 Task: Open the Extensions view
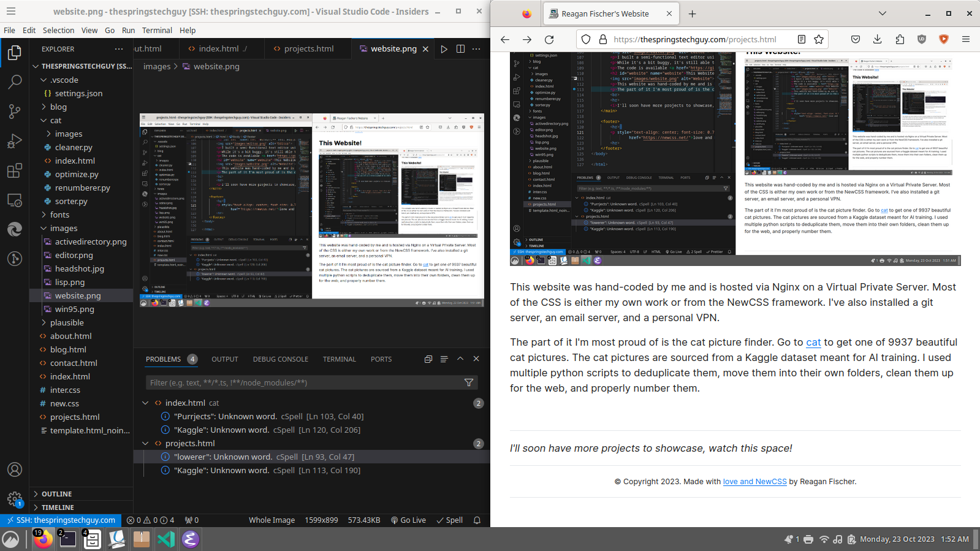15,170
